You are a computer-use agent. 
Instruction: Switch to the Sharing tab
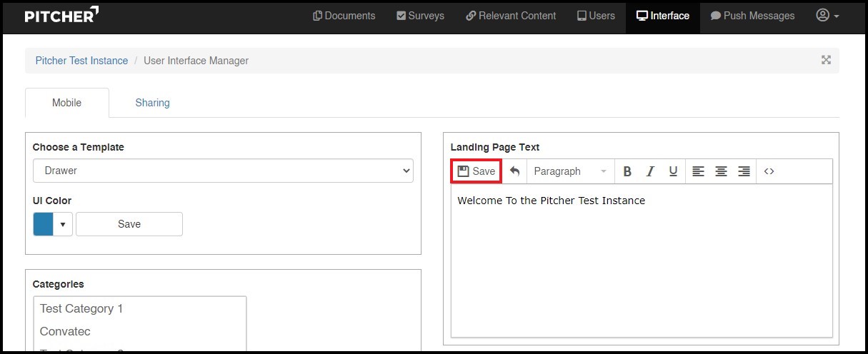[152, 103]
